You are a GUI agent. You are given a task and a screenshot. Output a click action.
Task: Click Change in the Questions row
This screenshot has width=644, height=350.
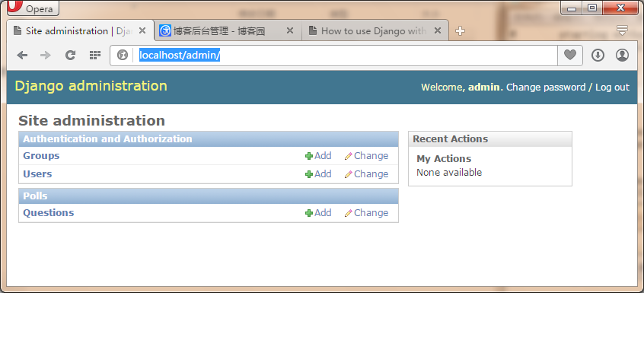pyautogui.click(x=367, y=212)
